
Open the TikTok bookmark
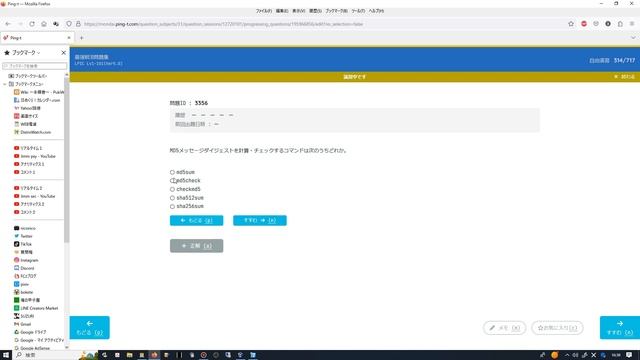(23, 244)
